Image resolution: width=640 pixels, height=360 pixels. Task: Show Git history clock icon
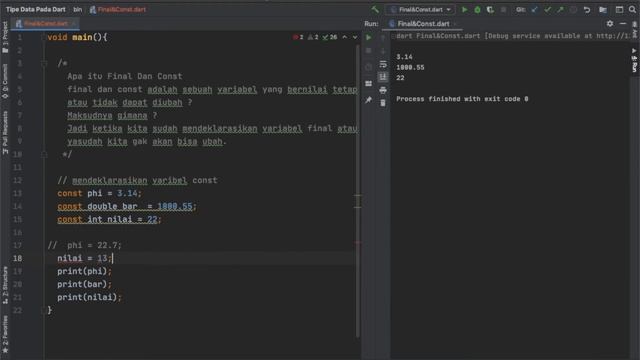click(573, 9)
